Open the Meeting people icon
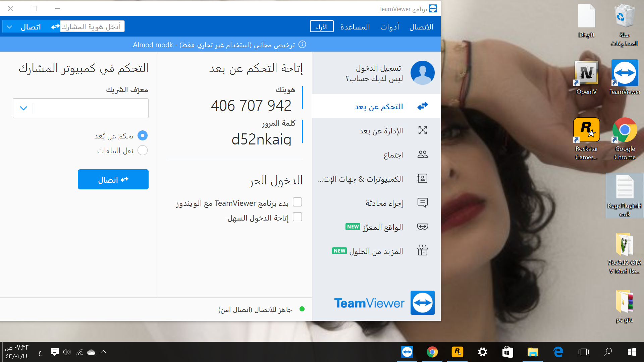The height and width of the screenshot is (362, 644). pos(422,155)
